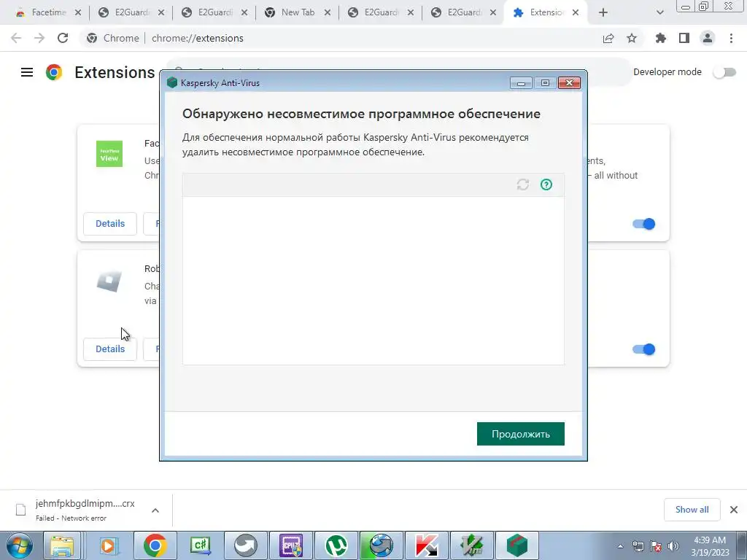Screen dimensions: 747x560
Task: Toggle Developer mode switch in Chrome
Action: [x=724, y=72]
